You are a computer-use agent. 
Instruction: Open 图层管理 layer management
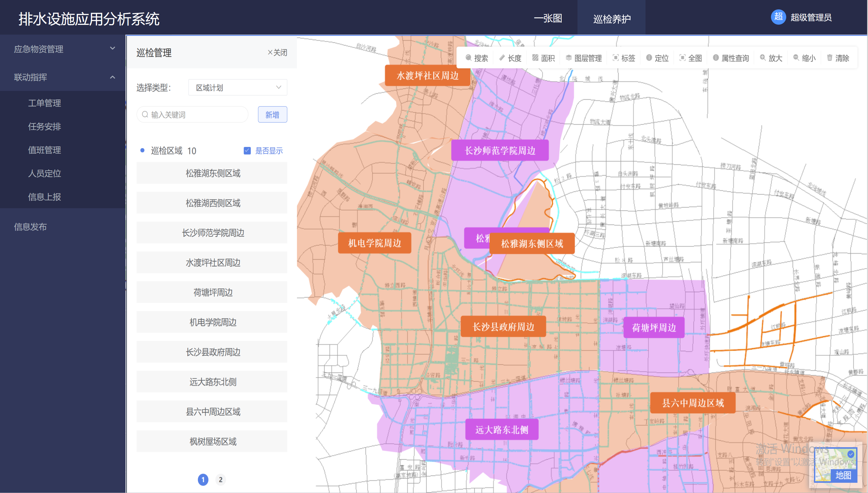pyautogui.click(x=583, y=57)
